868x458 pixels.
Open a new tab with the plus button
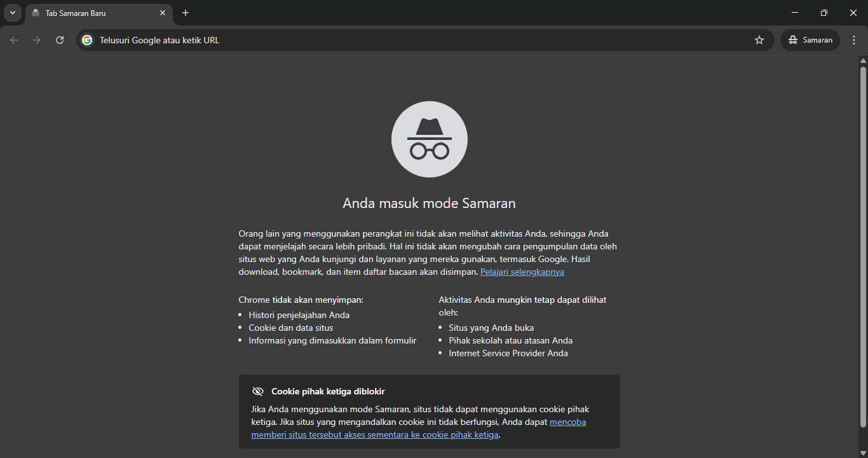185,13
